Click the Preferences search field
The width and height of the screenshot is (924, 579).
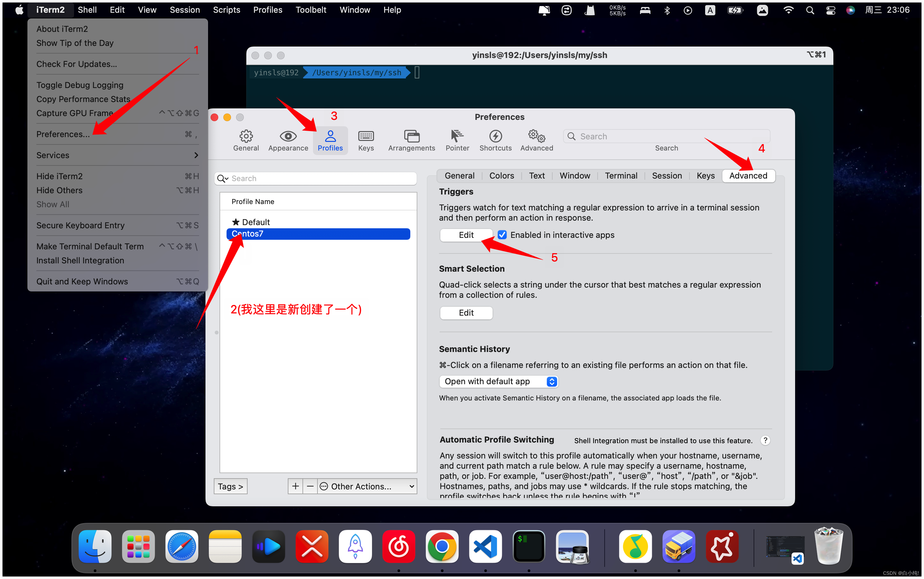pos(667,136)
